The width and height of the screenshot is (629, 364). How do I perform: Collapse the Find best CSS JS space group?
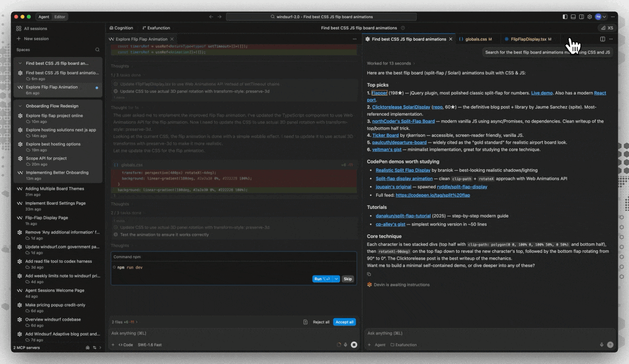click(20, 64)
